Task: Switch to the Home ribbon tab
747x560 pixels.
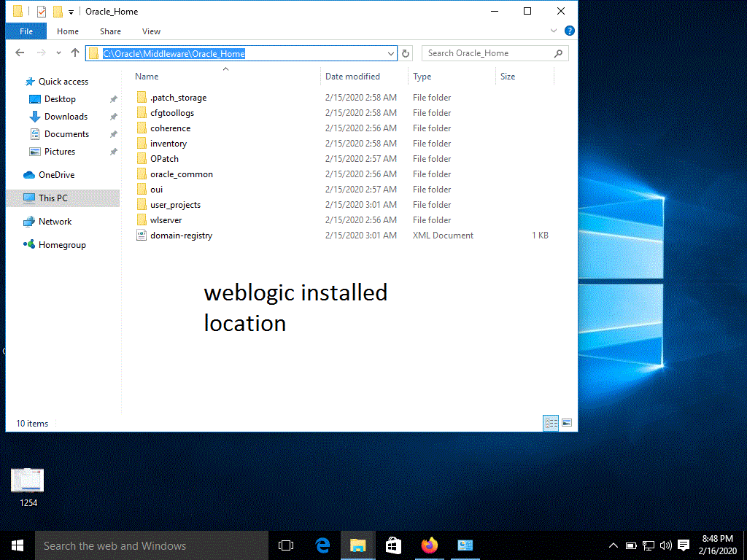Action: pos(68,31)
